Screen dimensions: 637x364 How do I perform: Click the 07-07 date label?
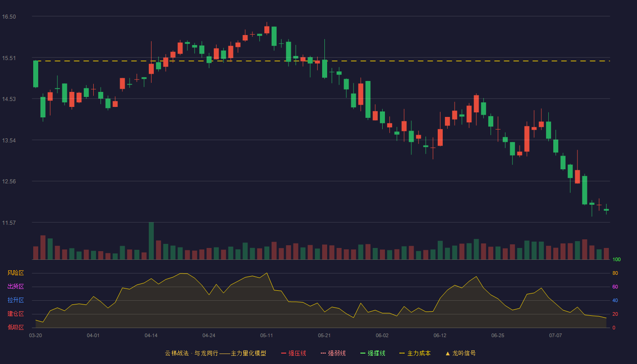[556, 335]
